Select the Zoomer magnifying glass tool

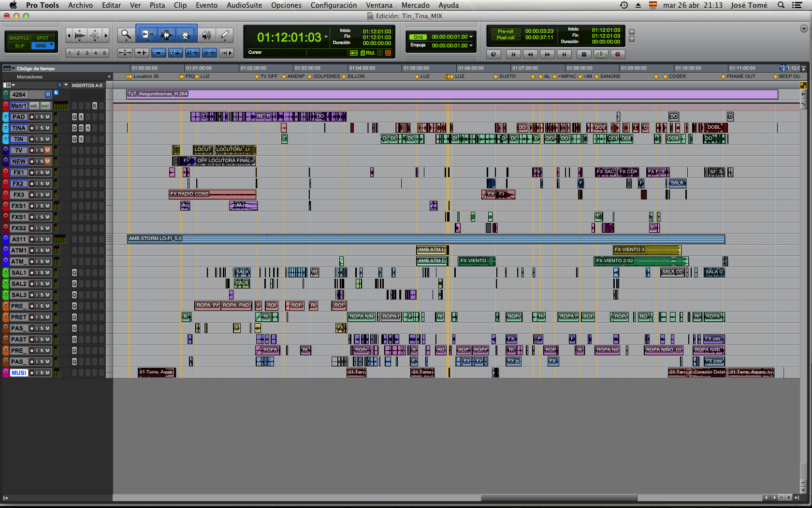tap(126, 35)
